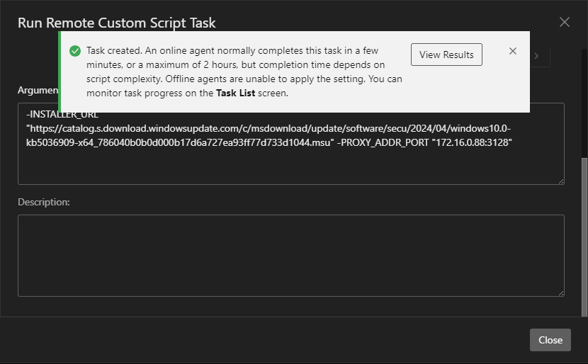
Task: Focus the empty Description text area
Action: (290, 255)
